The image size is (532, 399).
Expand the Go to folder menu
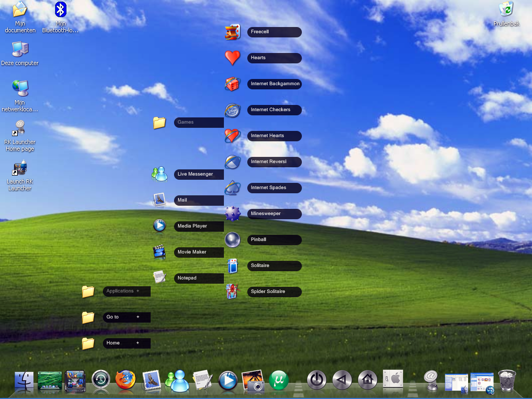(x=126, y=317)
